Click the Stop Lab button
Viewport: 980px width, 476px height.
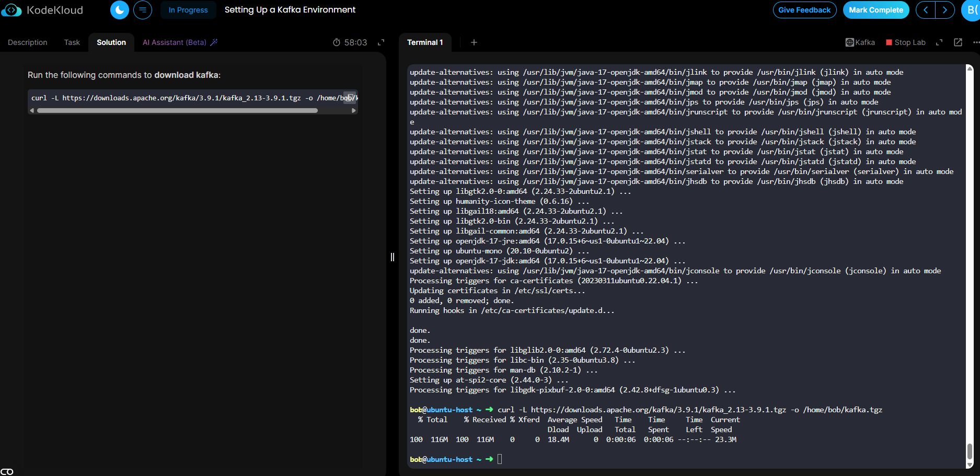pyautogui.click(x=906, y=42)
